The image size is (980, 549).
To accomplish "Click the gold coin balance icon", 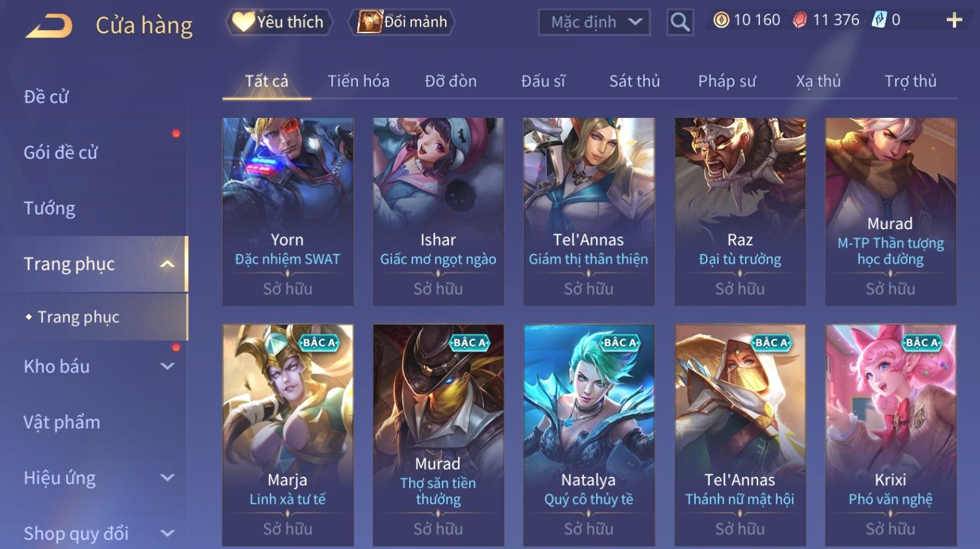I will pyautogui.click(x=721, y=20).
